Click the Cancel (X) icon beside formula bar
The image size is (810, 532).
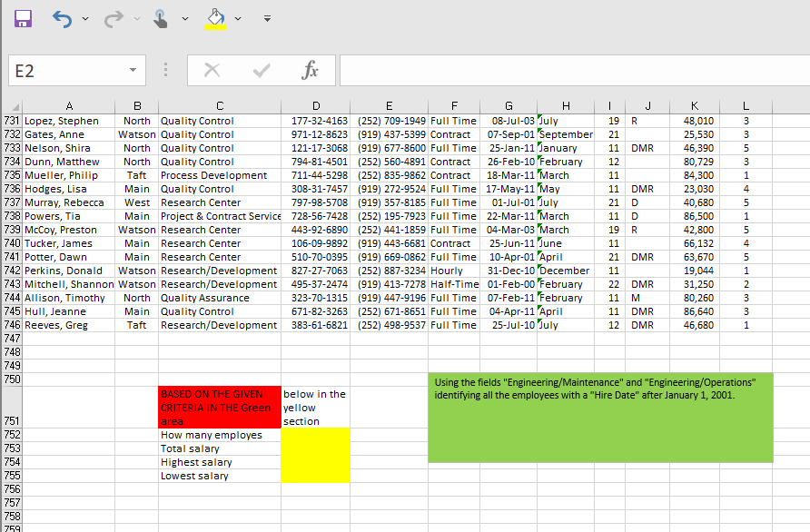click(x=212, y=70)
